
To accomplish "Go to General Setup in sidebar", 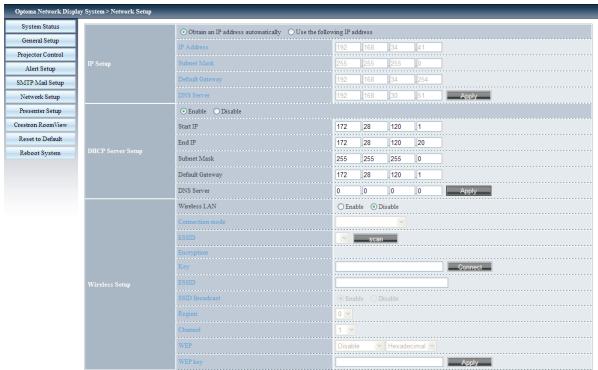I will (x=40, y=41).
